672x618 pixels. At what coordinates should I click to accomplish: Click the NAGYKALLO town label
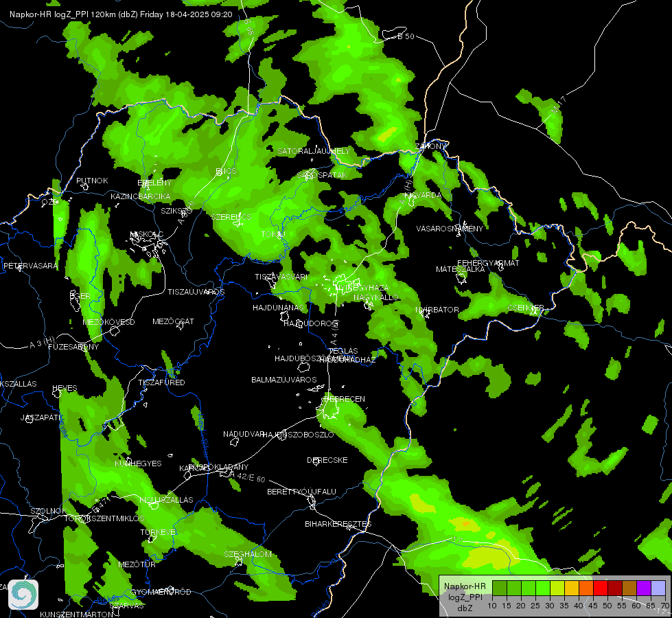click(x=376, y=297)
